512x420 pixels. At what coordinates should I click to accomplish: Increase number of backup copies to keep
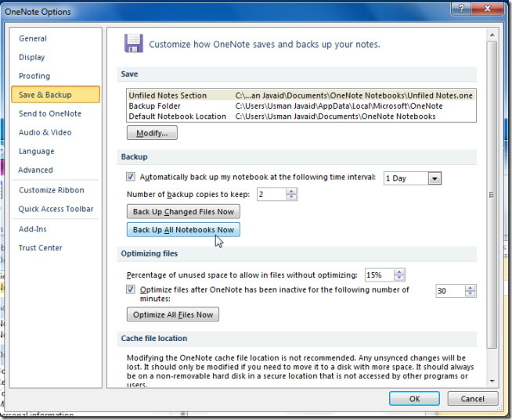tap(291, 192)
